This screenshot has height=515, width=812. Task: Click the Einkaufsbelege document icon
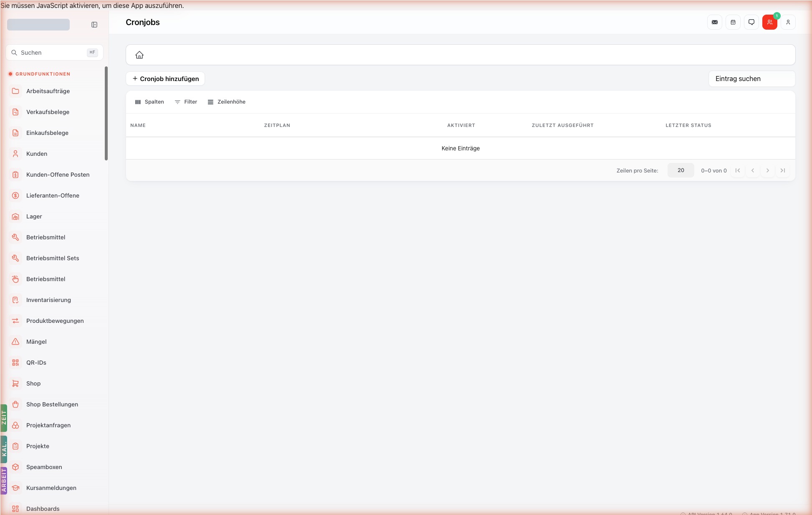(x=15, y=133)
